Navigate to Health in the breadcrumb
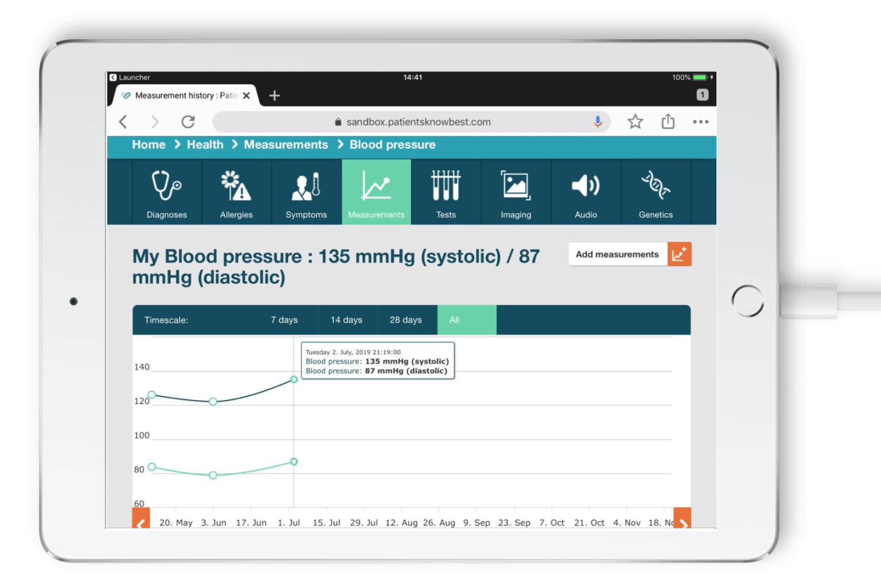 [x=205, y=145]
